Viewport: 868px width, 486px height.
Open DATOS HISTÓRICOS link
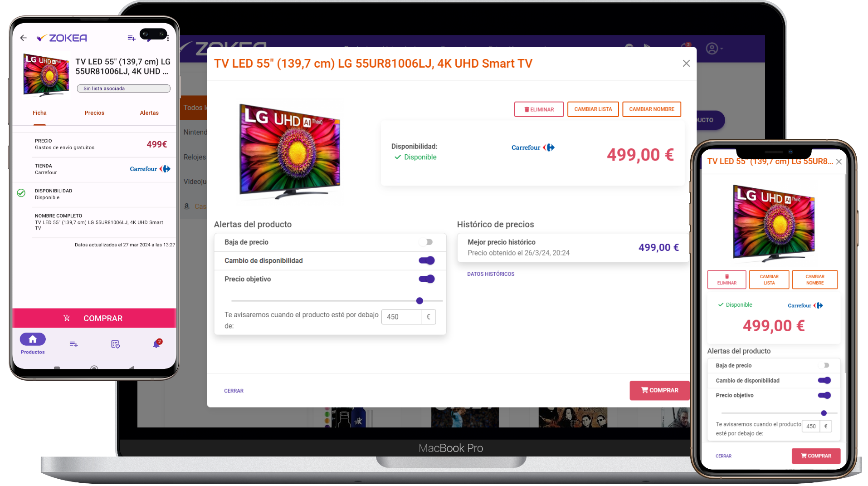491,274
